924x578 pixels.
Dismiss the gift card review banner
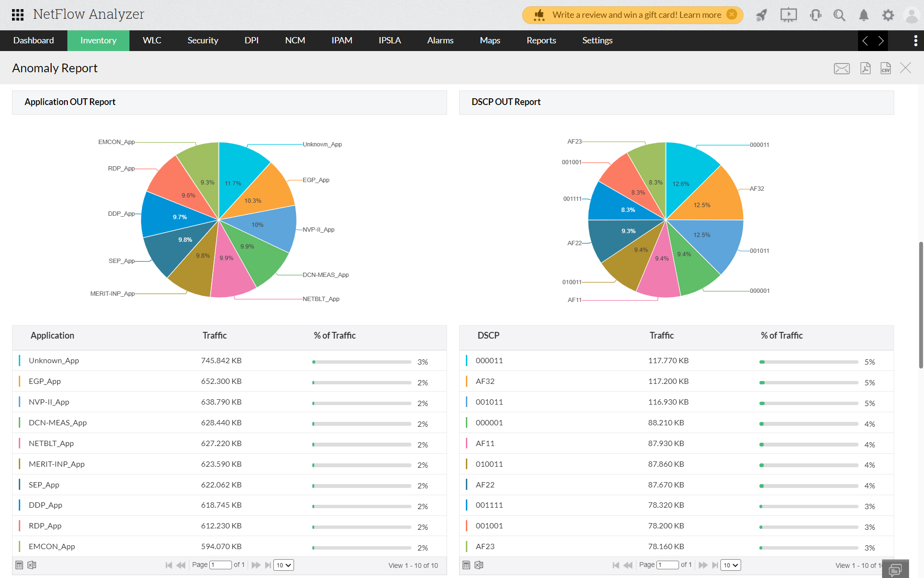point(732,14)
